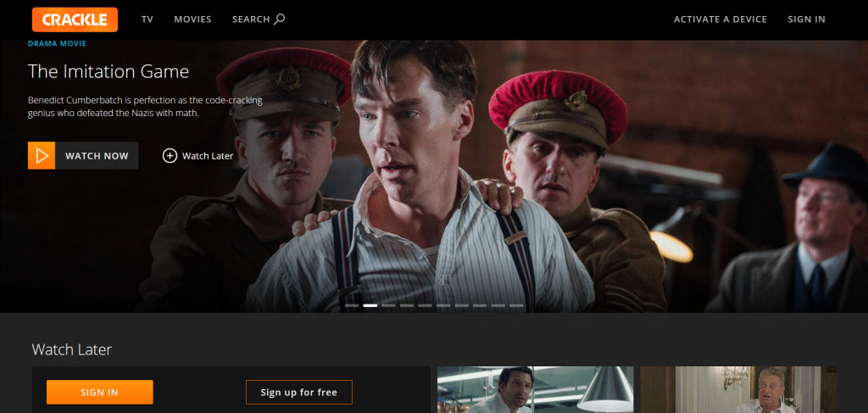The image size is (868, 413).
Task: Click Sign up for free button
Action: [299, 392]
